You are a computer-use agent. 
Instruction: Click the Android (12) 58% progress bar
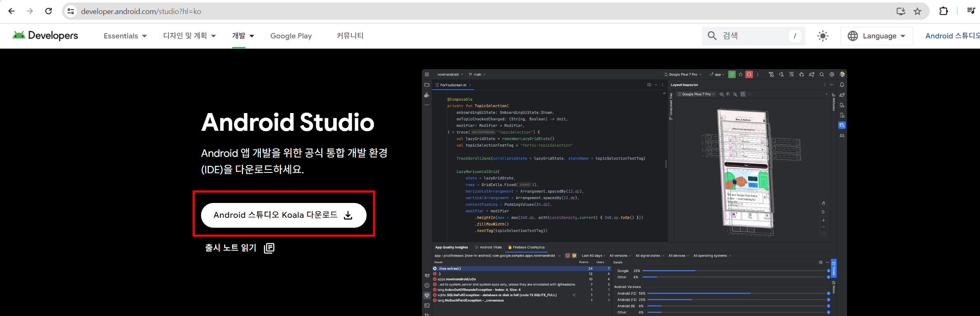coord(736,293)
